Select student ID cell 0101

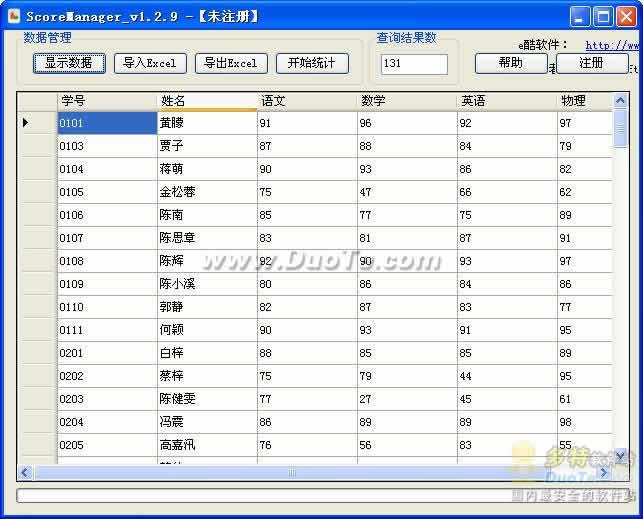coord(107,123)
